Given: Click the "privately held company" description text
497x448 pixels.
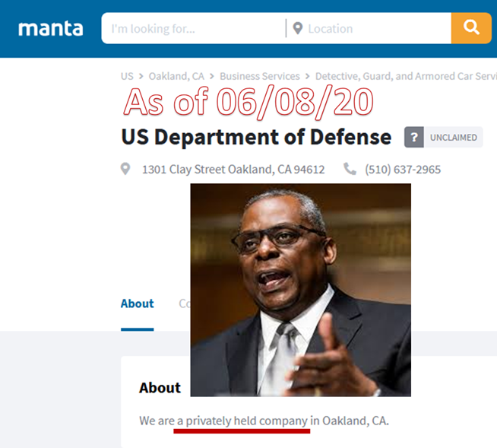Looking at the screenshot, I should click(x=242, y=421).
